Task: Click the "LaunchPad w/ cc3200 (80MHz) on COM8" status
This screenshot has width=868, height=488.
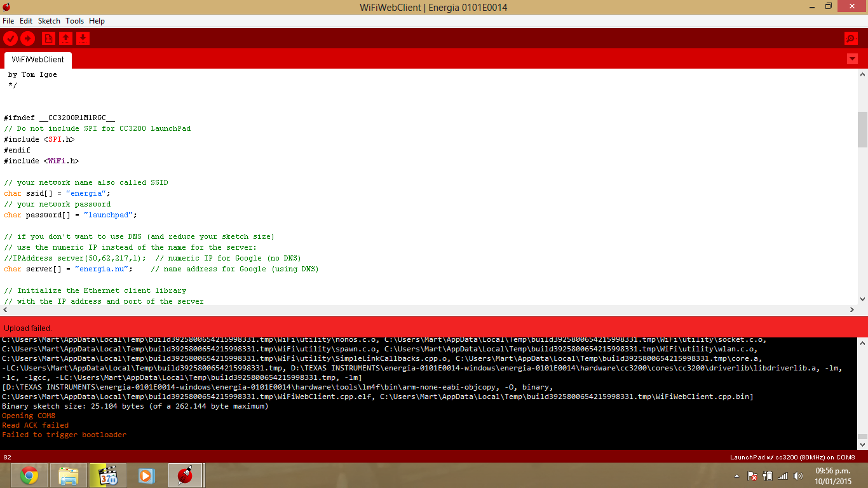Action: coord(792,457)
